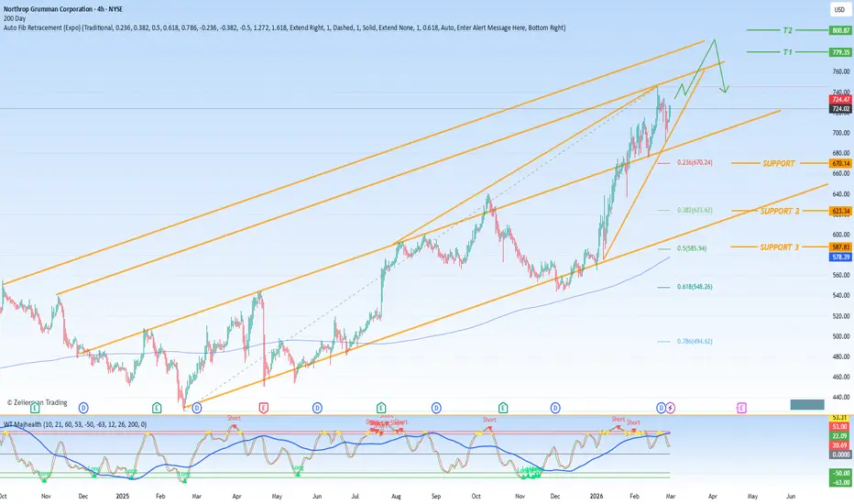Click the 53.31 oscillator value label

click(840, 418)
